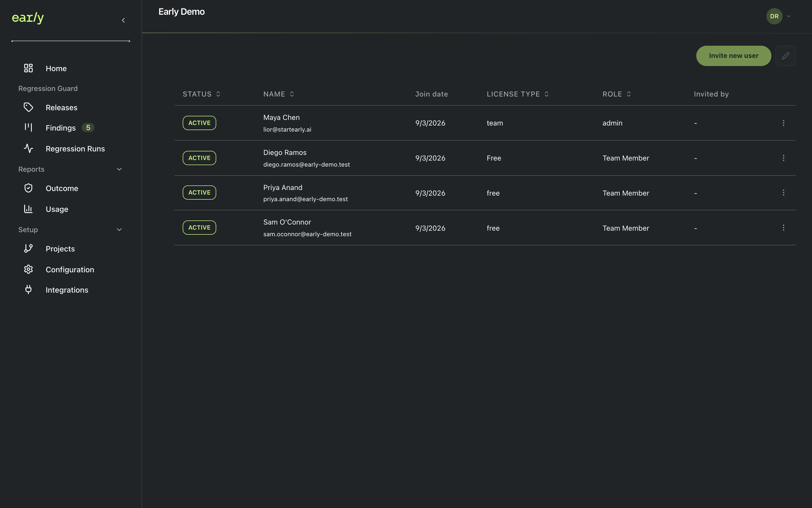The width and height of the screenshot is (812, 508).
Task: Open the more options menu for Priya Anand
Action: tap(784, 193)
